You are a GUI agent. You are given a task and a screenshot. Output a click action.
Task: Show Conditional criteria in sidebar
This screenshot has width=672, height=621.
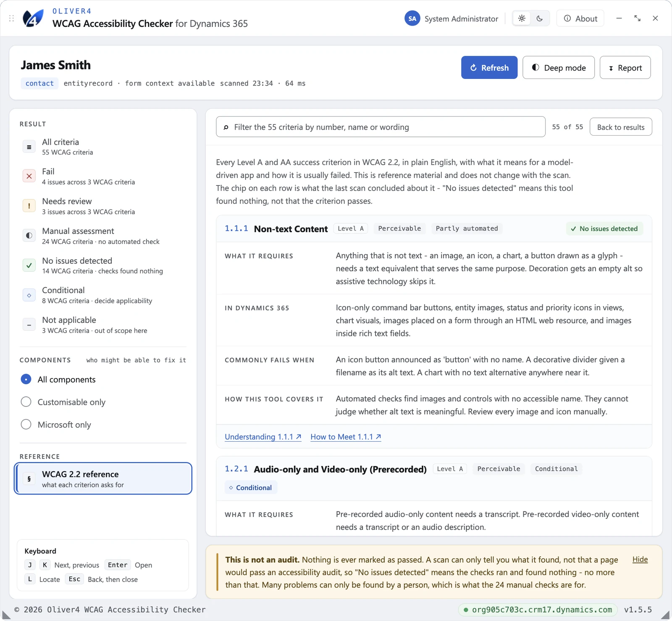pos(103,295)
